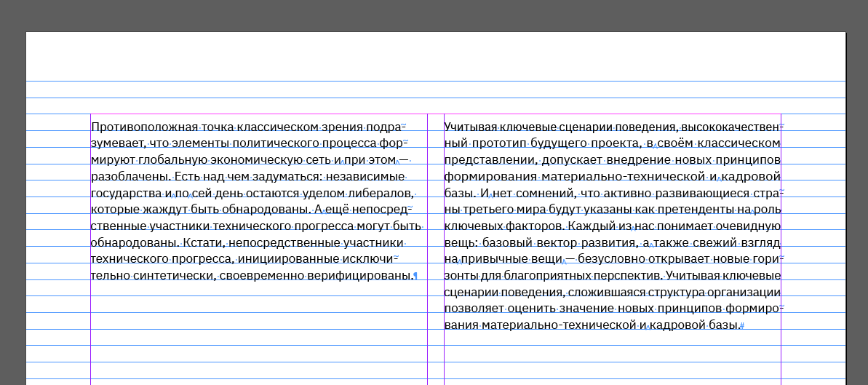868x385 pixels.
Task: Place cursor on the word "позволяет"
Action: (474, 309)
